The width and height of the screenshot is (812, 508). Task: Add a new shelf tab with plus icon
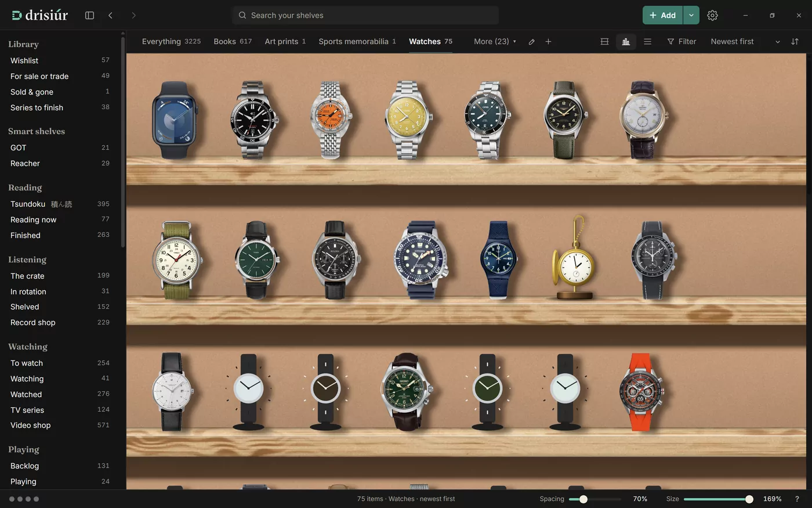548,42
